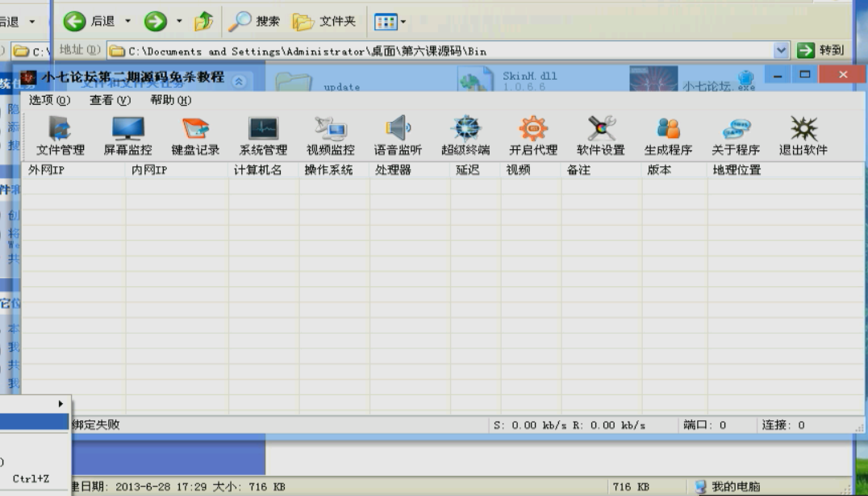This screenshot has height=496, width=868.
Task: Open the 文件管理 file manager tool
Action: (x=61, y=135)
